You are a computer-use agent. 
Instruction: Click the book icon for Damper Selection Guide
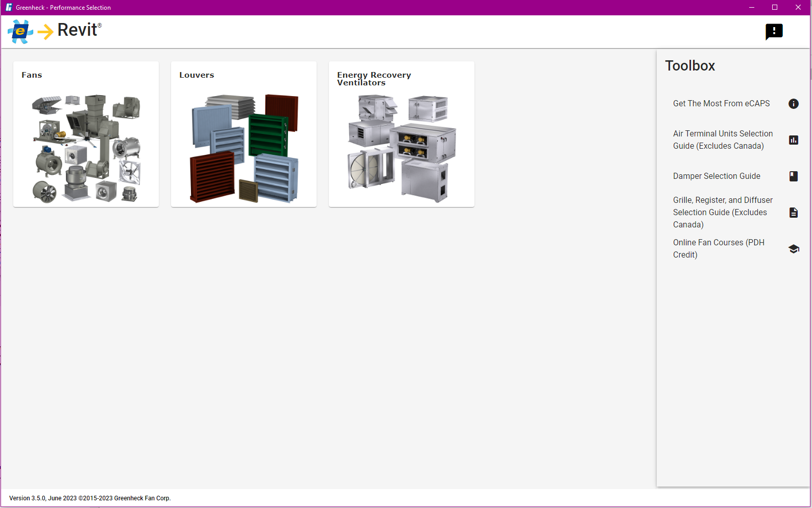tap(794, 176)
